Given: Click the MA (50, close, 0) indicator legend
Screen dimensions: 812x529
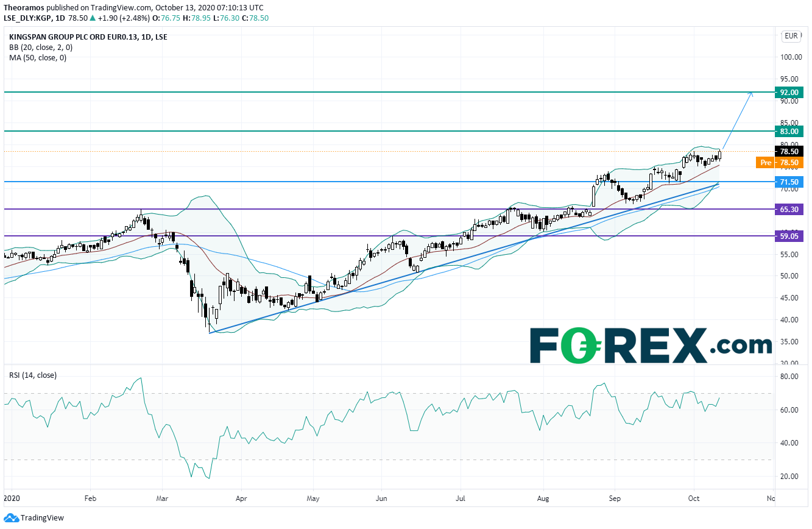Looking at the screenshot, I should [x=38, y=58].
